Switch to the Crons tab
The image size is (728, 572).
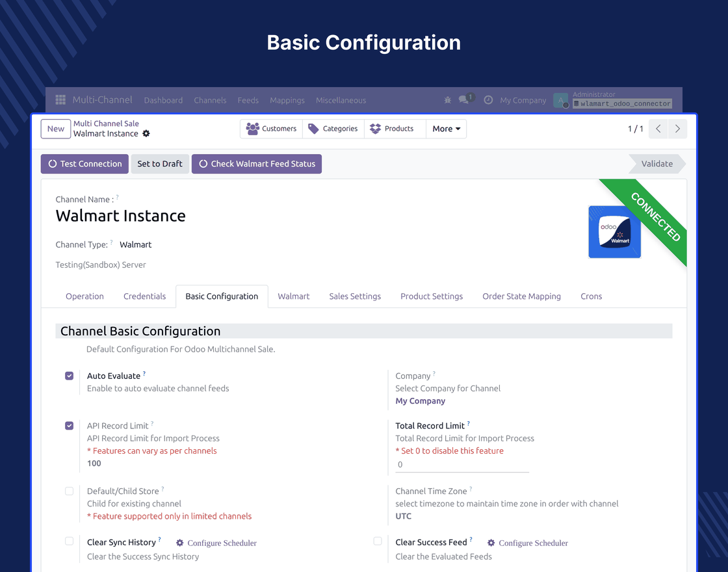tap(591, 296)
